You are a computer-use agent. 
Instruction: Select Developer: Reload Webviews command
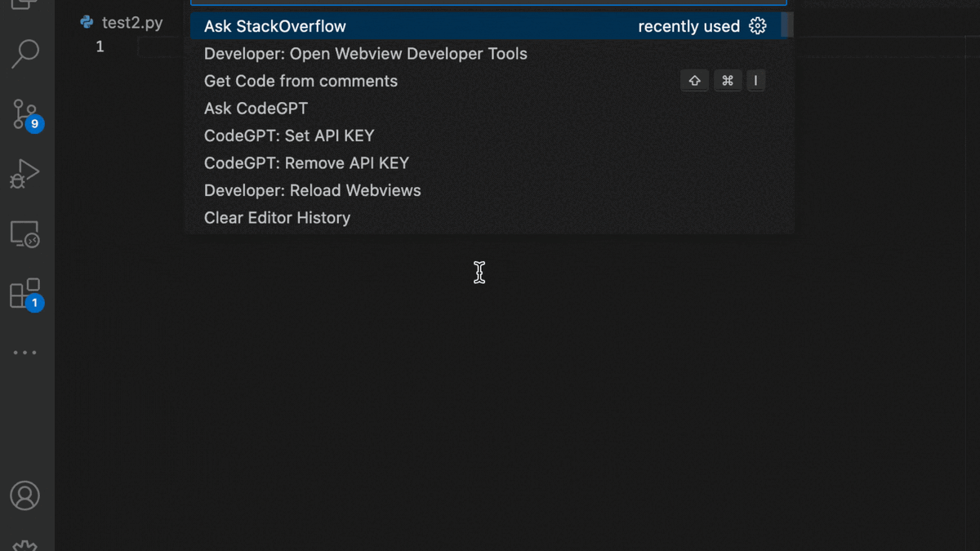312,190
